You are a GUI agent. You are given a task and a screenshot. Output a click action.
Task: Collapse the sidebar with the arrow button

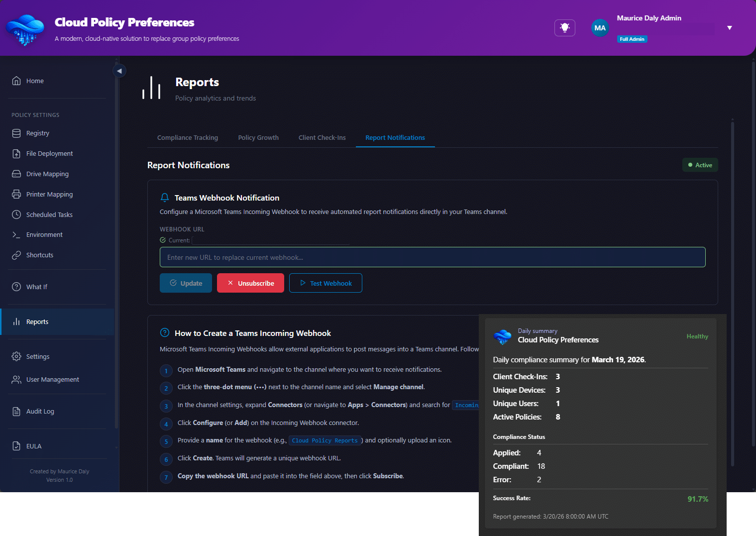(119, 71)
